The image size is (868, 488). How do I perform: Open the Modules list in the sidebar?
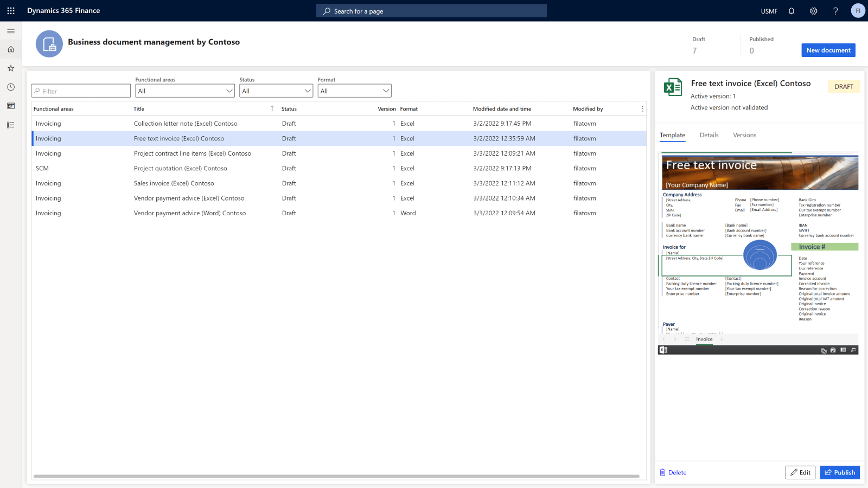10,125
